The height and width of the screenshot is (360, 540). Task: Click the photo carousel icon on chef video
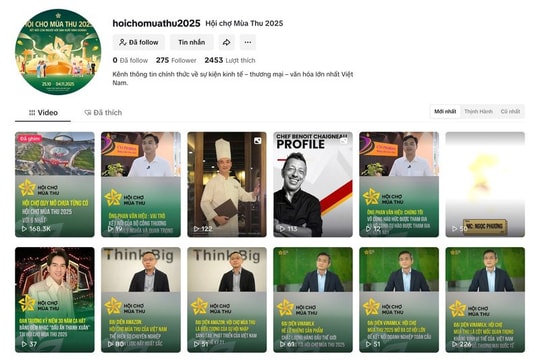tap(257, 141)
